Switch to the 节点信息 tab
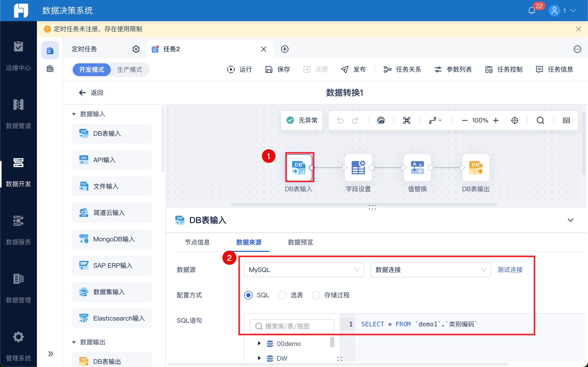This screenshot has width=588, height=367. 197,242
